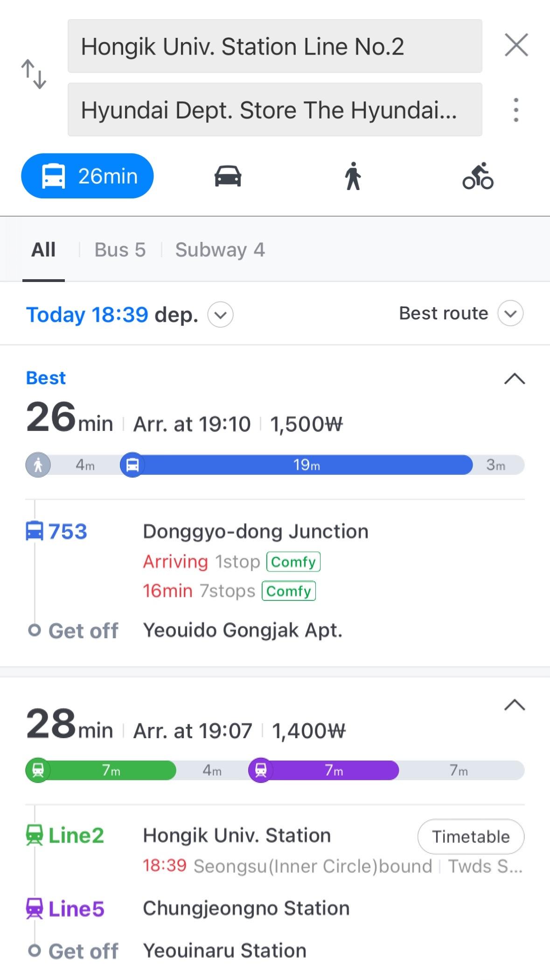Tap the three-dot more options icon
Screen dimensions: 550x980
click(x=515, y=110)
